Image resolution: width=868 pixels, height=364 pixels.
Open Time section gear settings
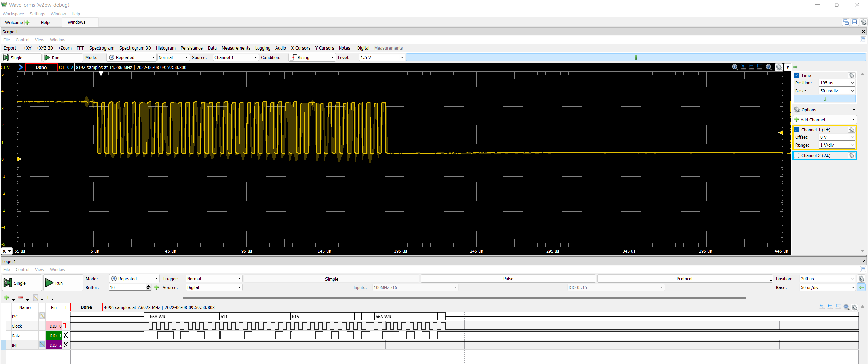point(851,75)
